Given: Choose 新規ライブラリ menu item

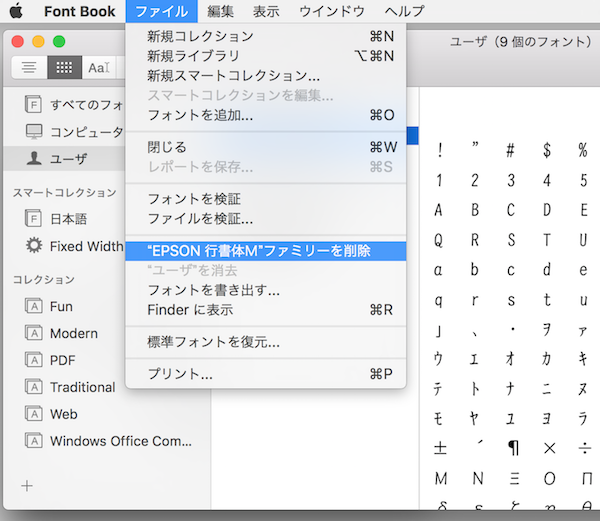Looking at the screenshot, I should point(266,56).
